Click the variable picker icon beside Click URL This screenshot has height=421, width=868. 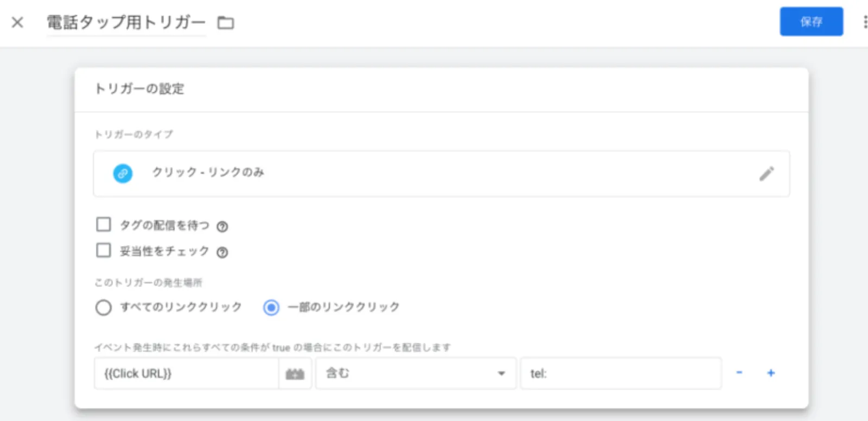(x=295, y=374)
